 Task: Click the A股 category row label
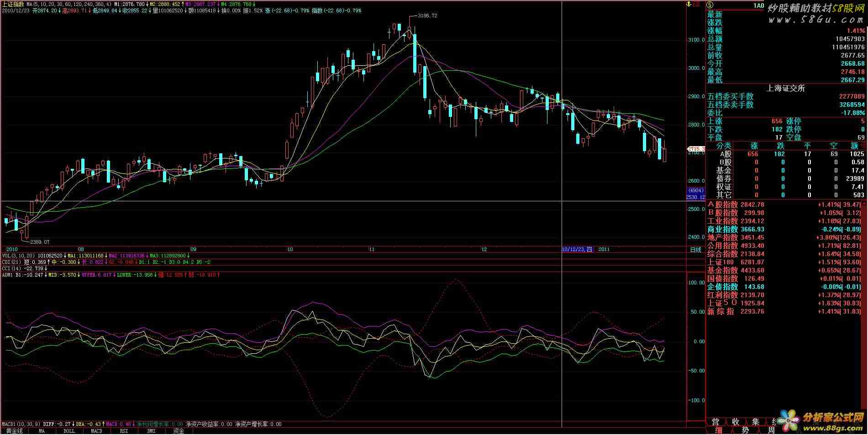(726, 154)
